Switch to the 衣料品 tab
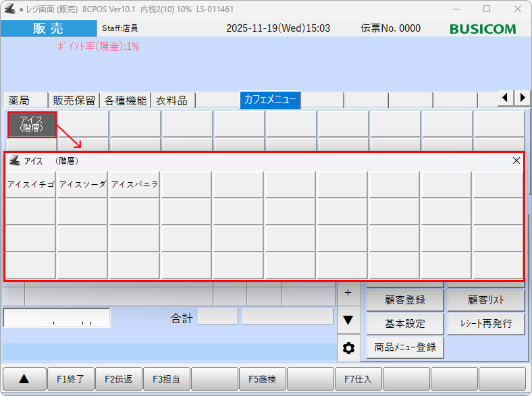Image resolution: width=532 pixels, height=396 pixels. (x=171, y=101)
